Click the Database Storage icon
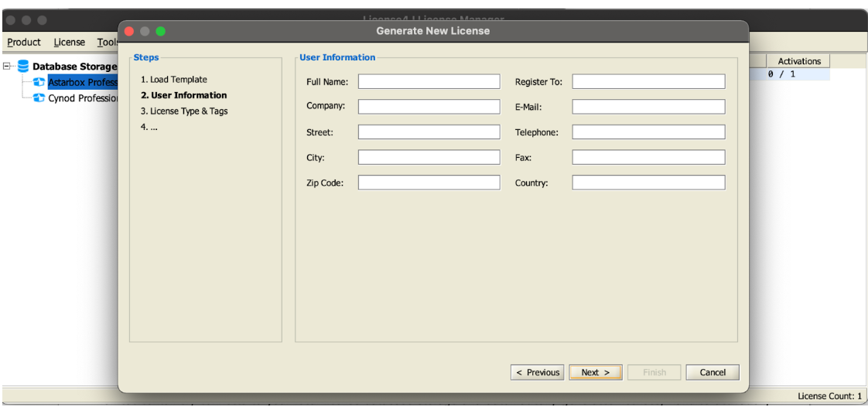This screenshot has width=868, height=407. pos(23,67)
